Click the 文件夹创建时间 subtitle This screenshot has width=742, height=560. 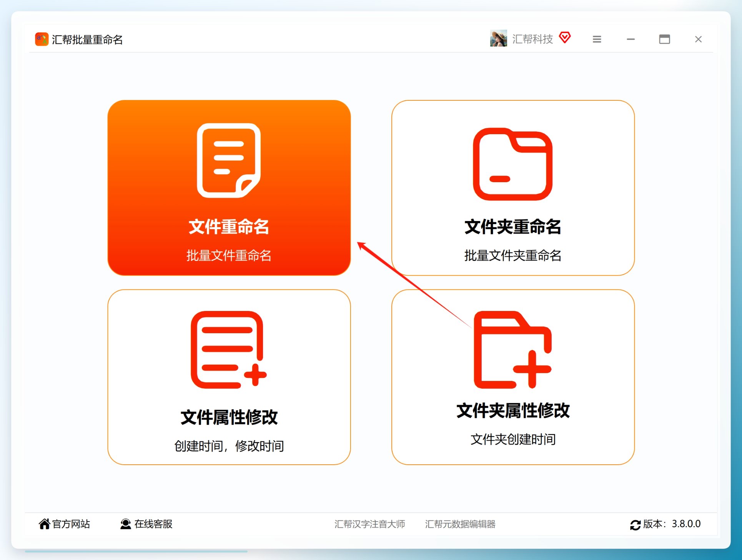tap(513, 439)
